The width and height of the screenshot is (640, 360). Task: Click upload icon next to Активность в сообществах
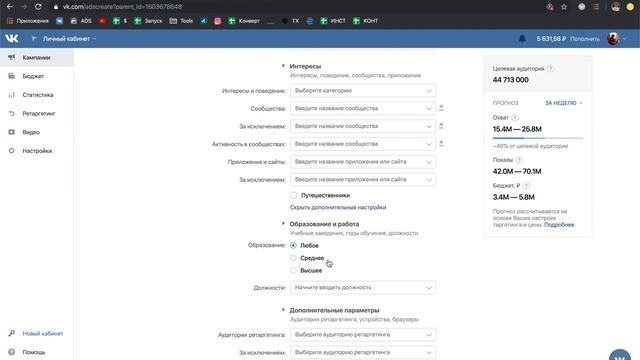pos(441,144)
